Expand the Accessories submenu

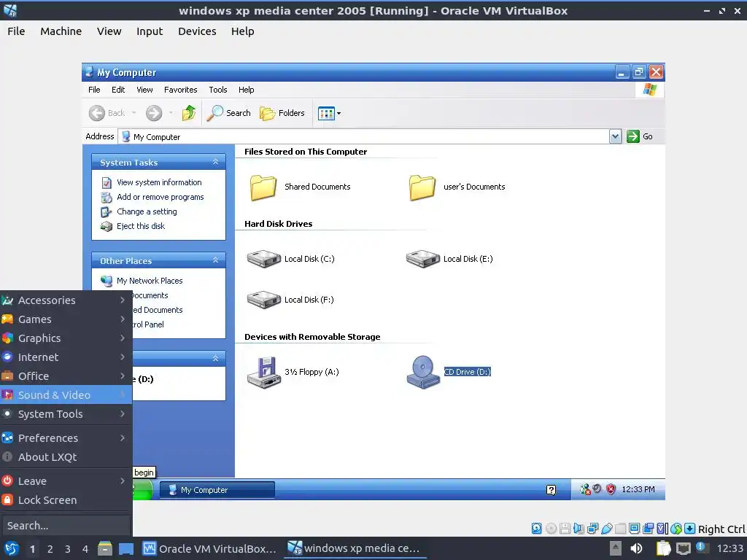point(66,300)
